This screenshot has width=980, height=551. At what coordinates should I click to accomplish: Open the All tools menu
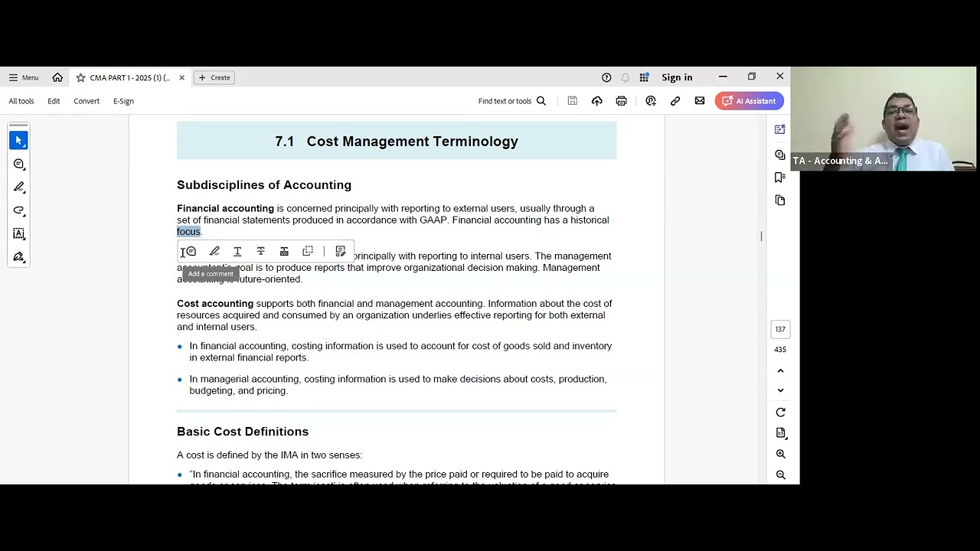tap(21, 101)
